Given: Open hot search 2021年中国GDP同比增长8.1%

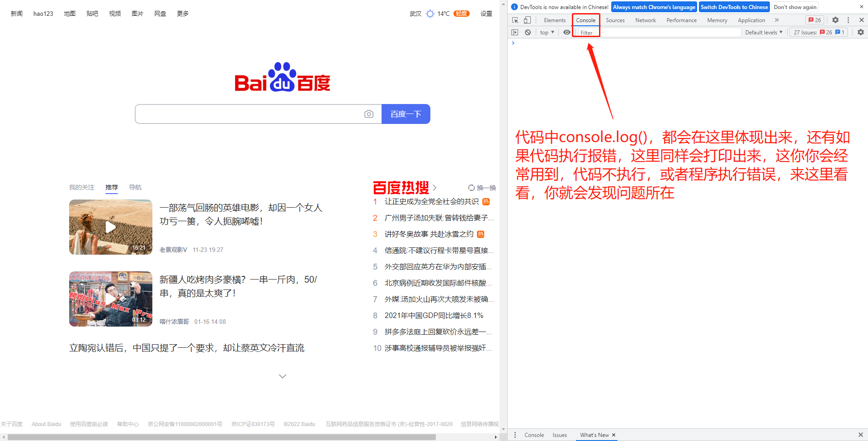Looking at the screenshot, I should coord(434,315).
